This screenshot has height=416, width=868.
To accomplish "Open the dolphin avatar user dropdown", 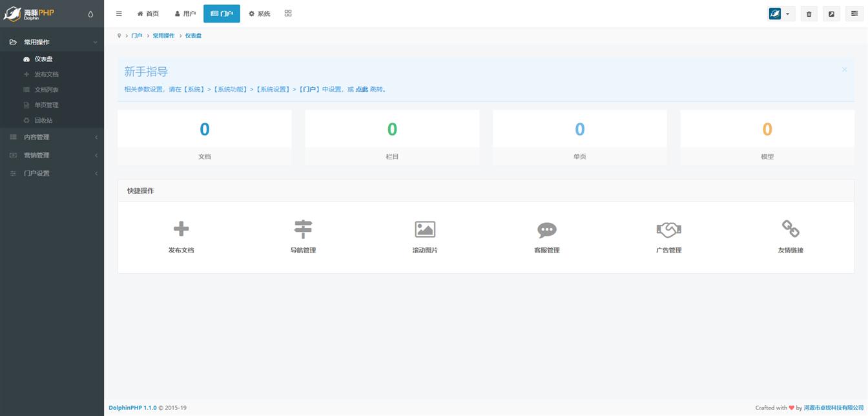I will coord(780,14).
